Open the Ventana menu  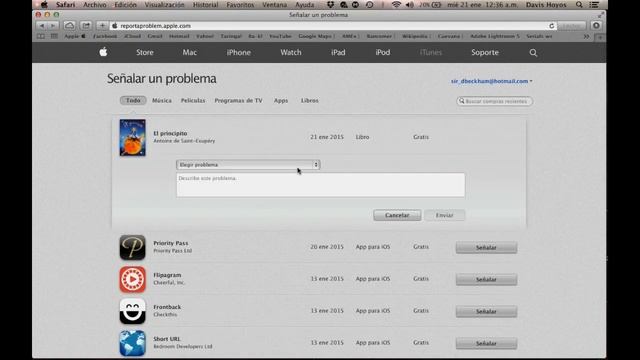(274, 5)
